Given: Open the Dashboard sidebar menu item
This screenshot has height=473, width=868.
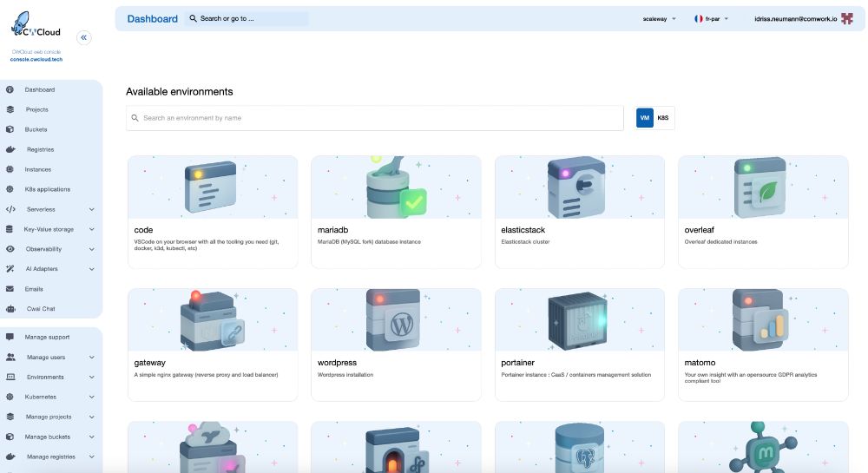Looking at the screenshot, I should point(50,89).
